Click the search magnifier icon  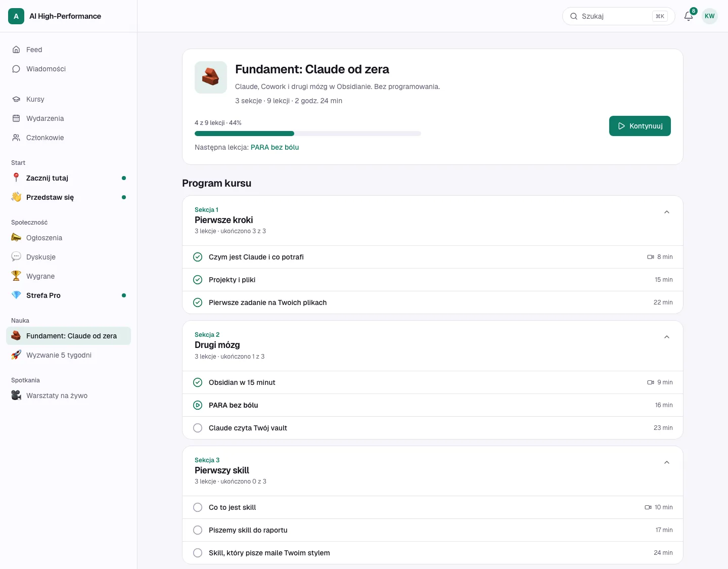pyautogui.click(x=574, y=16)
